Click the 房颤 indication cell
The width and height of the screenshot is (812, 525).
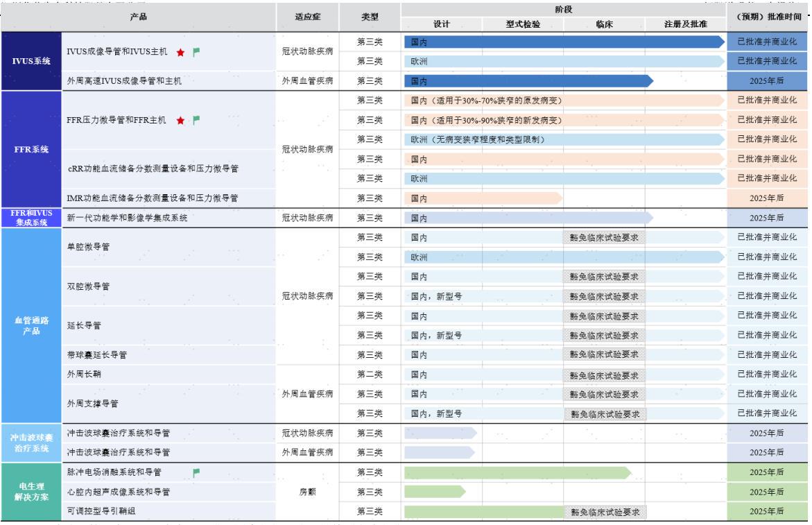pos(308,492)
